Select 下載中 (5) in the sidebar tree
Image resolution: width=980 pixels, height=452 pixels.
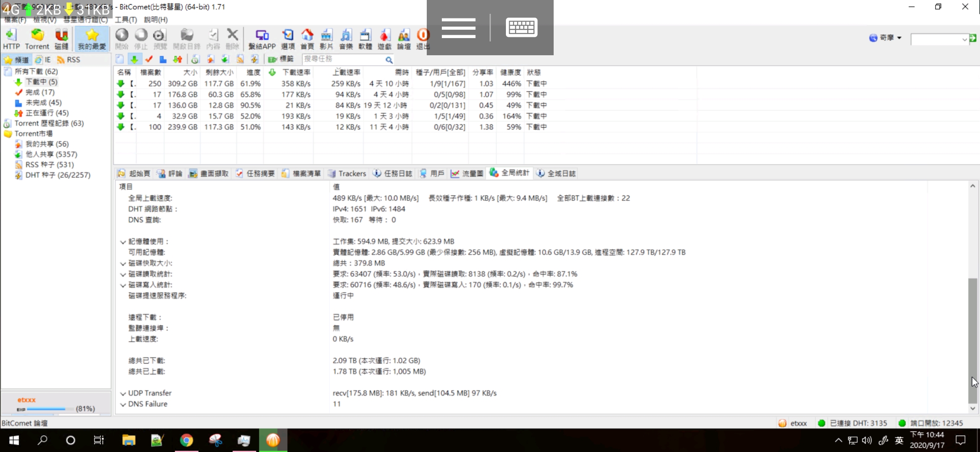[x=41, y=82]
